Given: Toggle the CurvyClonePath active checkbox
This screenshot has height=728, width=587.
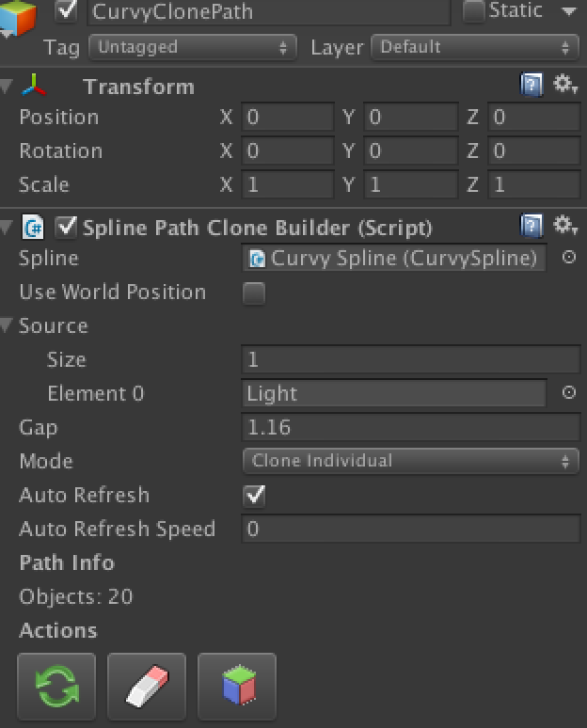Looking at the screenshot, I should pyautogui.click(x=66, y=10).
